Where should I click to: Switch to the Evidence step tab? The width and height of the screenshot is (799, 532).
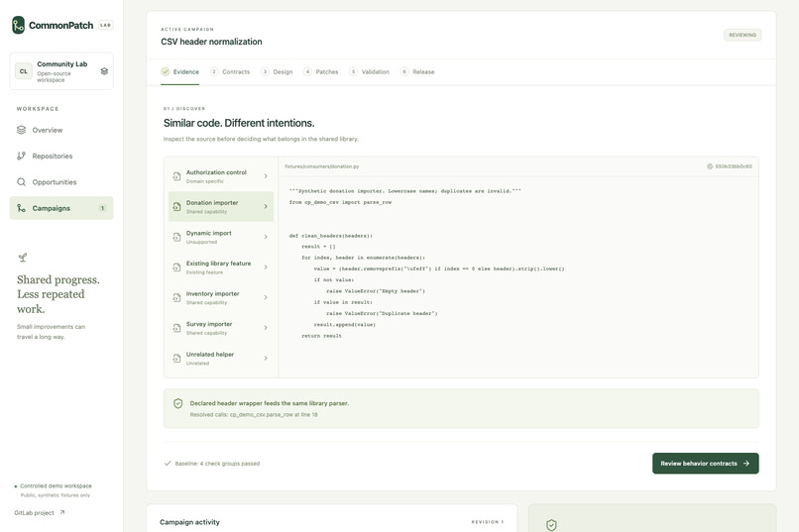coord(179,71)
